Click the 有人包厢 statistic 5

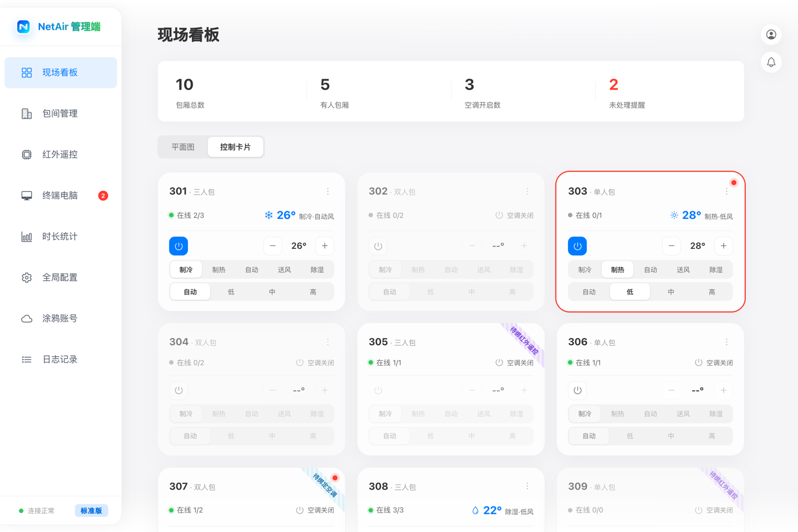(325, 85)
